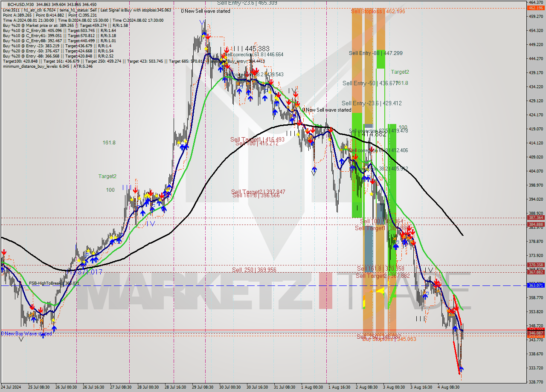Click the blue 363.071 price tag on axis
Viewport: 546px width, 392px height.
coord(536,285)
